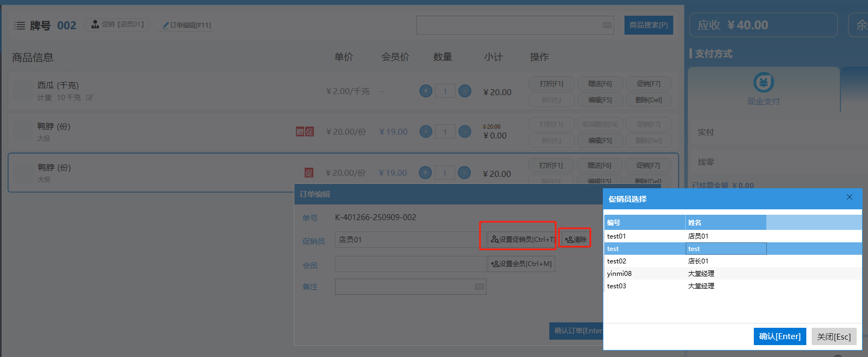Click the 现金支付 cash payment icon

pyautogui.click(x=763, y=83)
